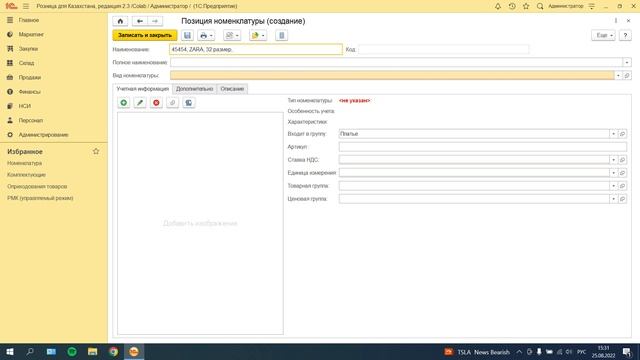Click the image gallery icon
This screenshot has height=360, width=640.
189,103
